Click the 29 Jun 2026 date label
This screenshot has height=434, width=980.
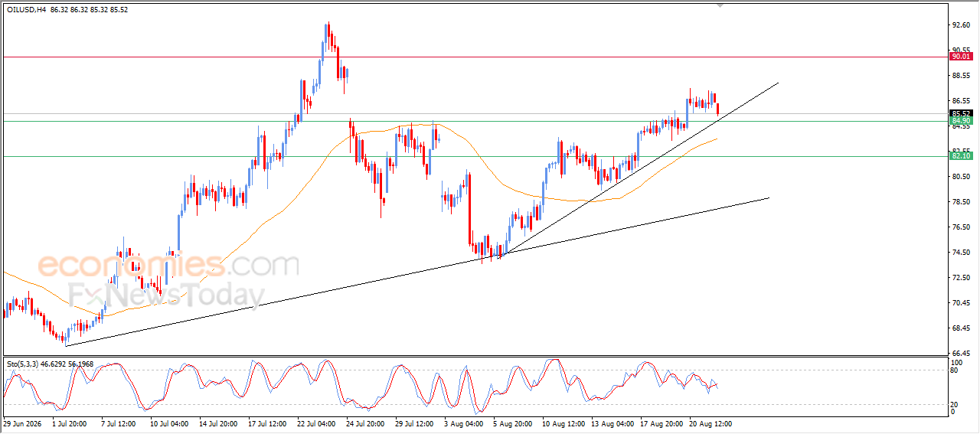22,423
